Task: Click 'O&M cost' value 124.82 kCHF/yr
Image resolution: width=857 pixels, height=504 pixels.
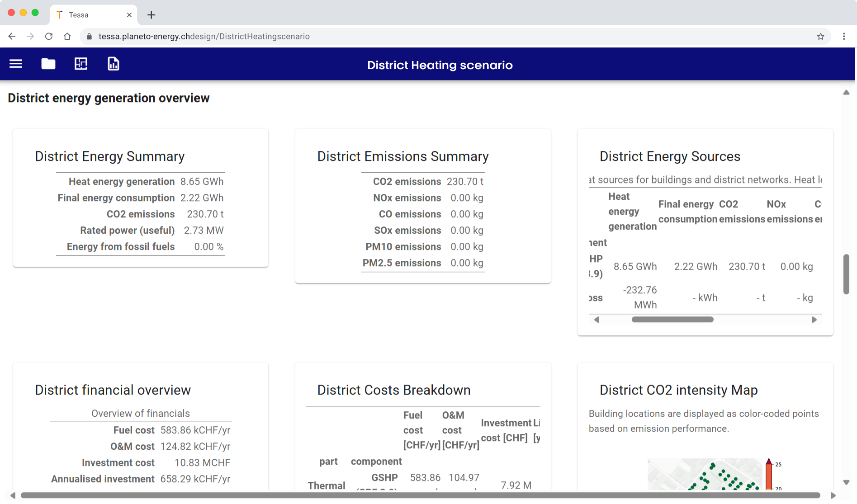Action: [x=195, y=447]
